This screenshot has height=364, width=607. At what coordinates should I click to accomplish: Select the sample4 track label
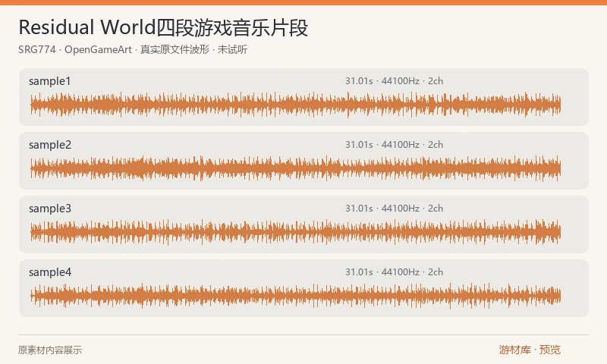point(50,272)
